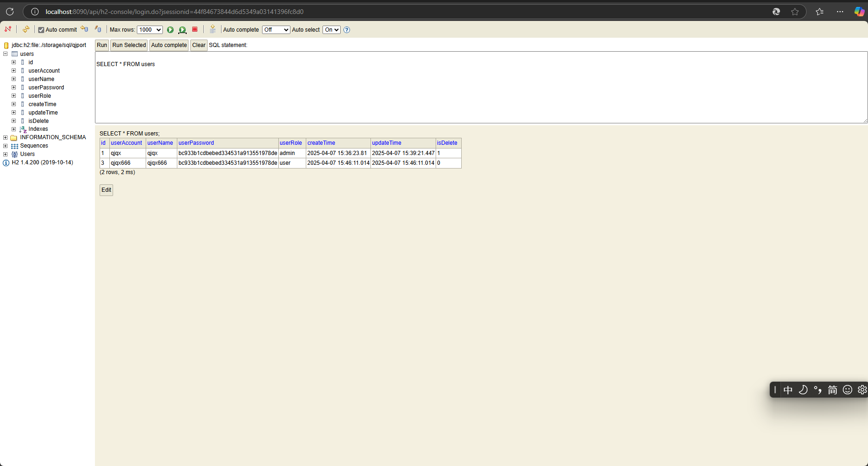Click the Command history icon
The width and height of the screenshot is (868, 466).
pos(213,29)
